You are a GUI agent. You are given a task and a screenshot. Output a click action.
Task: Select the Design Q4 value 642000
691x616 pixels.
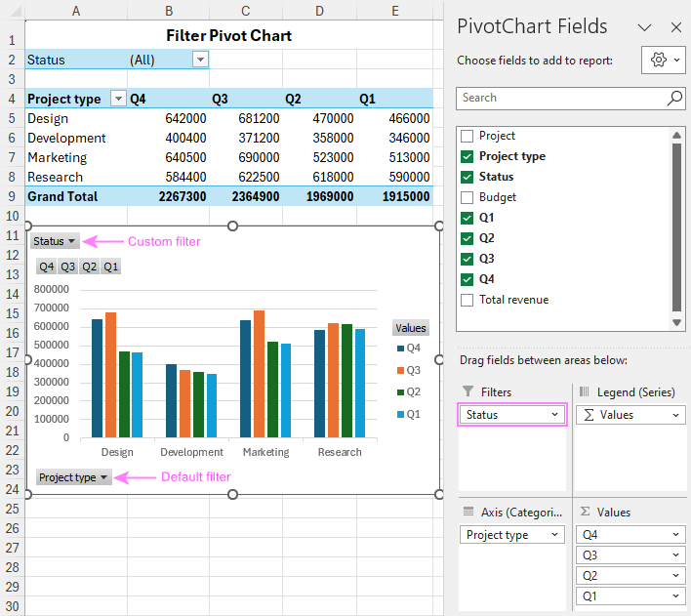(x=168, y=118)
